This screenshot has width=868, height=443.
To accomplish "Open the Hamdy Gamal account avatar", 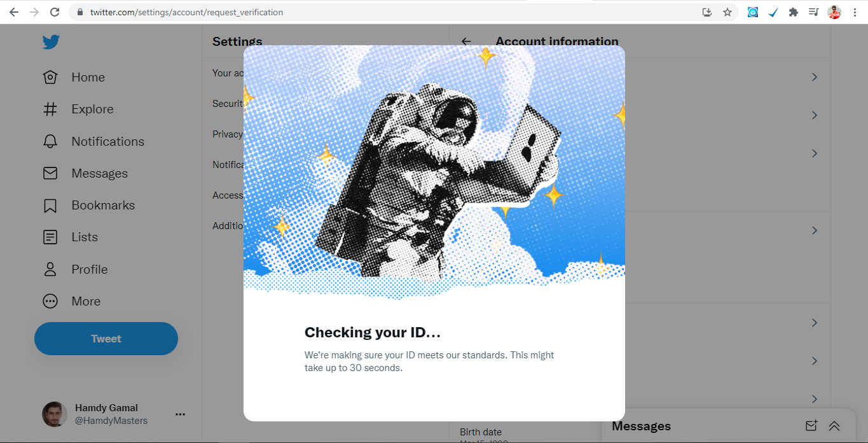I will (55, 414).
